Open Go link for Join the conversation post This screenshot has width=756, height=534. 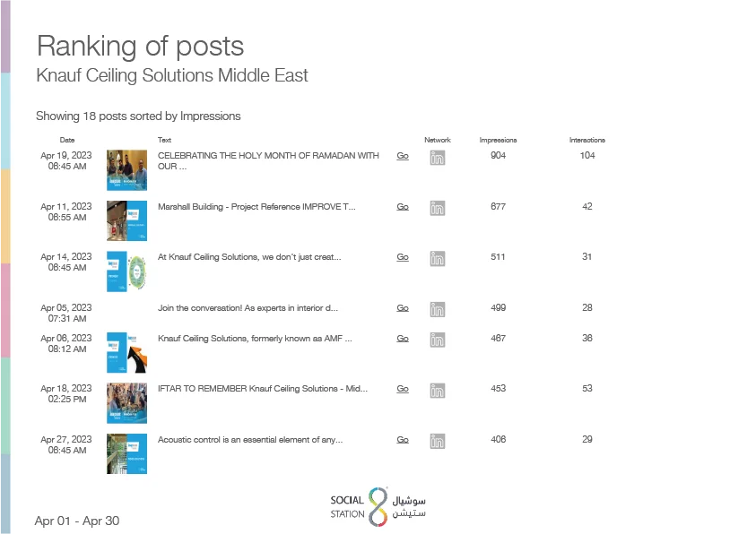pyautogui.click(x=403, y=308)
